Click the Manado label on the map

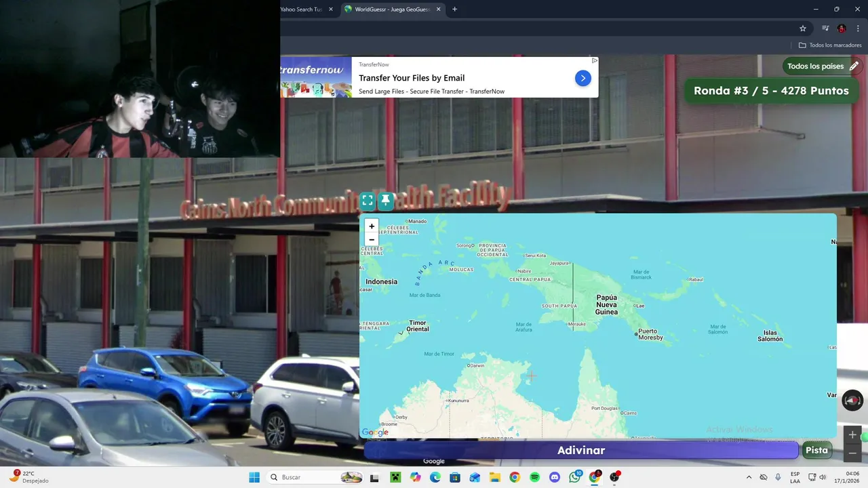(x=417, y=221)
